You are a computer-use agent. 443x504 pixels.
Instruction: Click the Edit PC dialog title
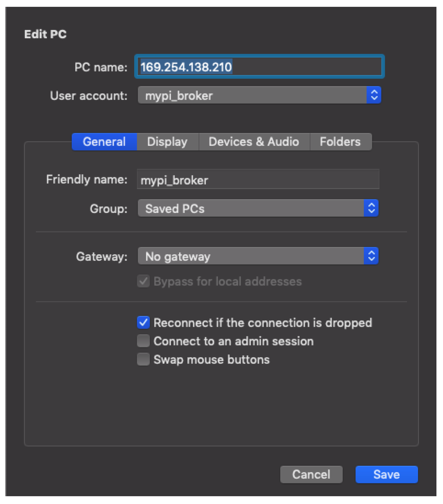(45, 34)
